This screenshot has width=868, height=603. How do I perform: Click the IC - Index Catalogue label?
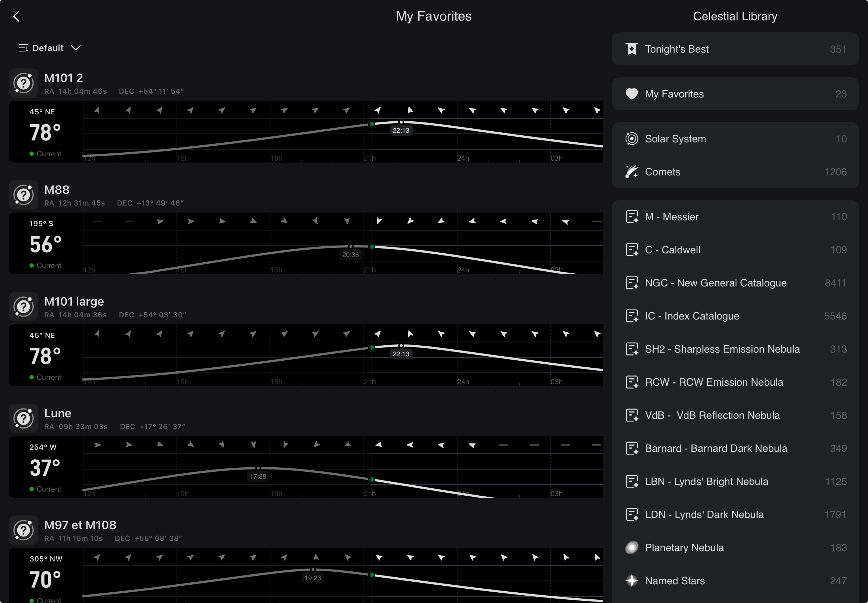pyautogui.click(x=692, y=316)
